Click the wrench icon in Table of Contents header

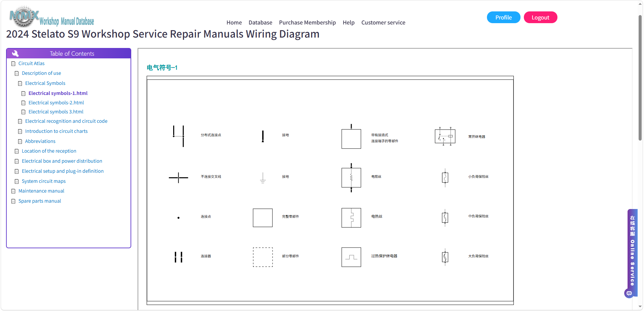(x=15, y=53)
